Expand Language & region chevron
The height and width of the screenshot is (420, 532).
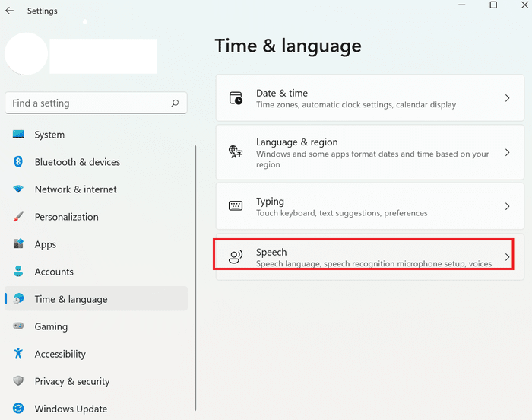point(507,153)
